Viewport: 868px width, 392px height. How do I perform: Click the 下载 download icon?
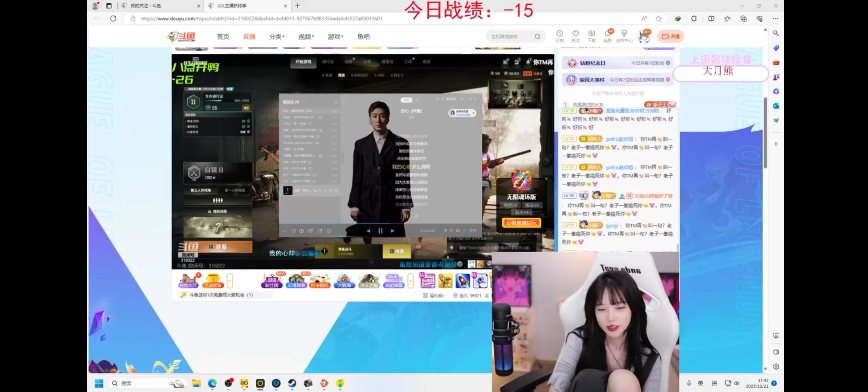(591, 36)
